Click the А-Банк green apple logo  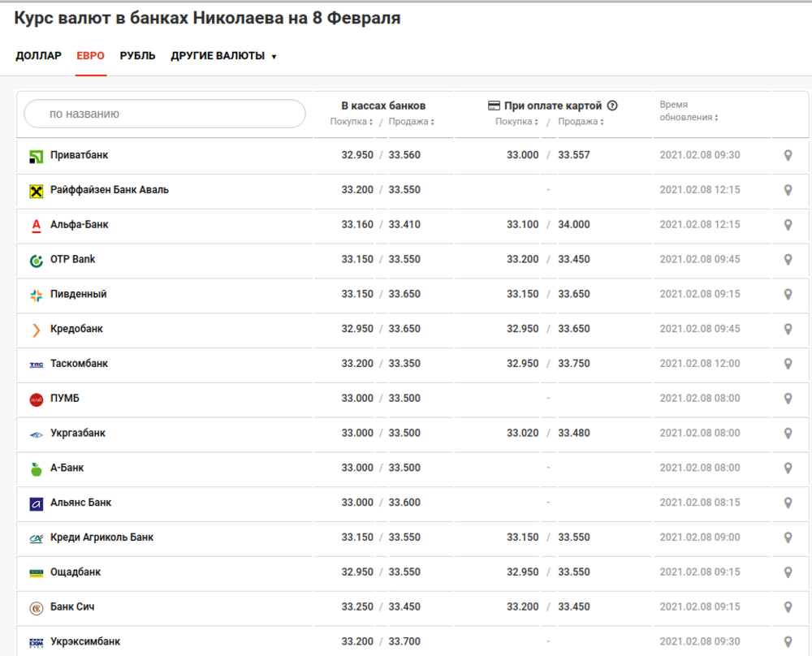pyautogui.click(x=37, y=469)
